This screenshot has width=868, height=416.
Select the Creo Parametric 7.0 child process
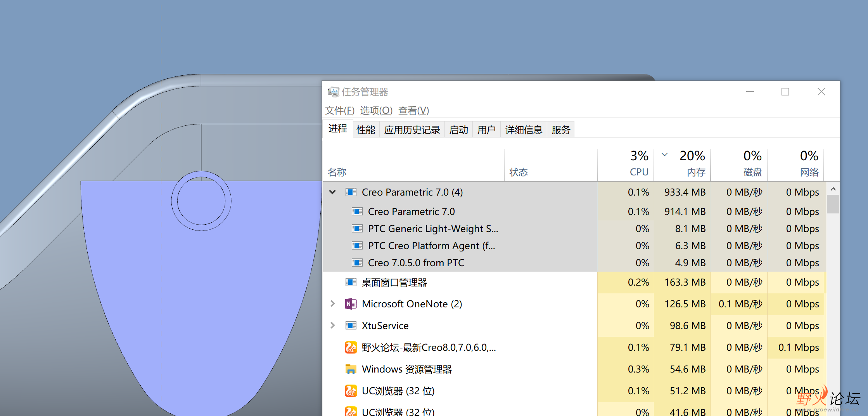[575, 211]
